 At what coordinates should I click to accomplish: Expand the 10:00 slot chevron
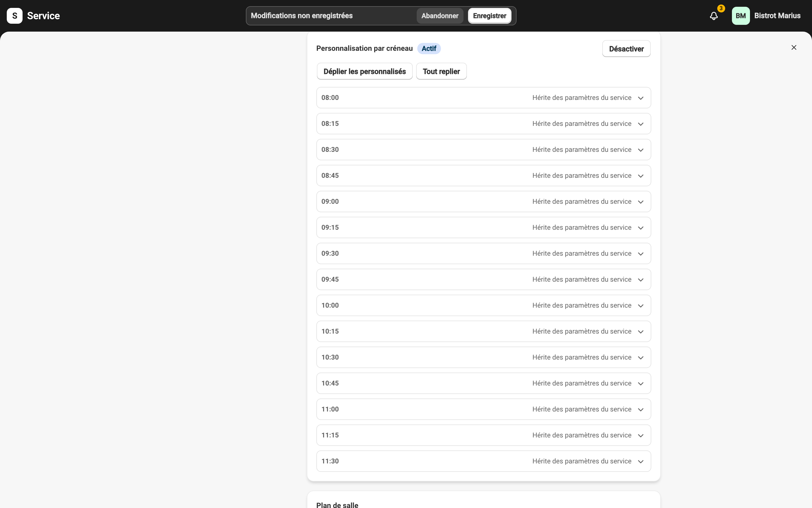click(x=640, y=306)
